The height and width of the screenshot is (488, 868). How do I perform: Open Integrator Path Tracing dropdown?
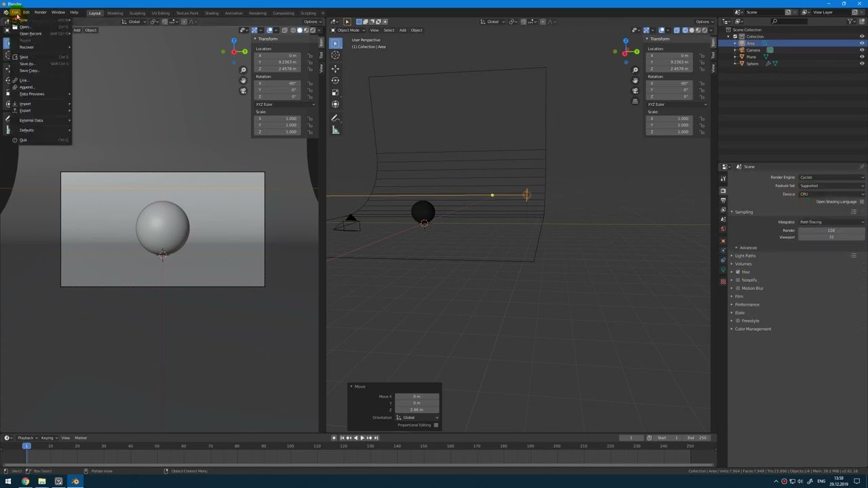click(831, 222)
